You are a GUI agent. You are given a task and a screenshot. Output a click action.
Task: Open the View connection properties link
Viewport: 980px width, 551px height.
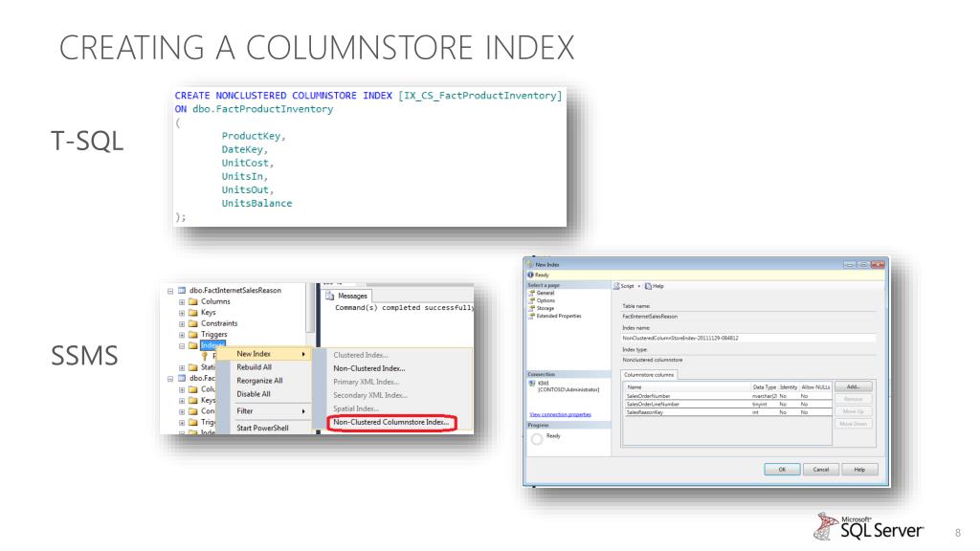click(560, 415)
